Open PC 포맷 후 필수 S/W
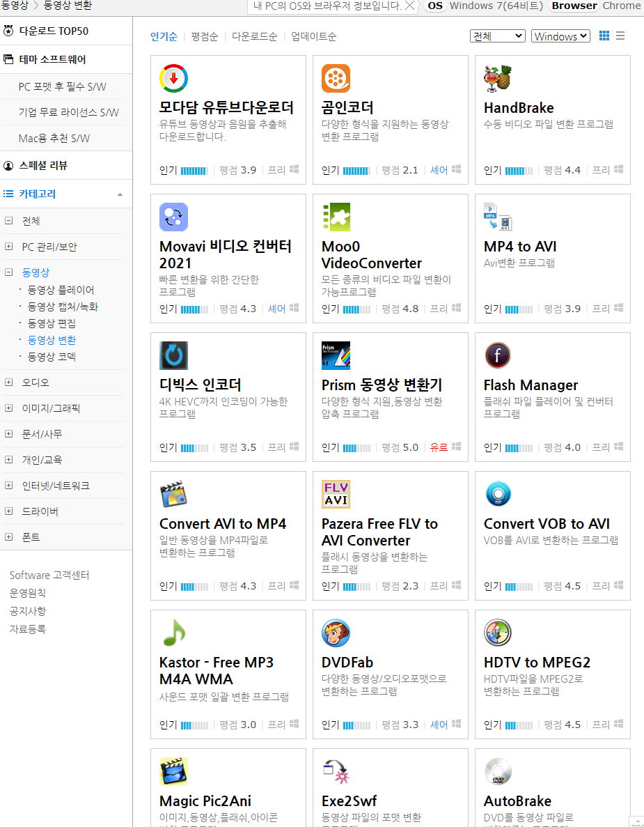This screenshot has height=827, width=644. (62, 86)
